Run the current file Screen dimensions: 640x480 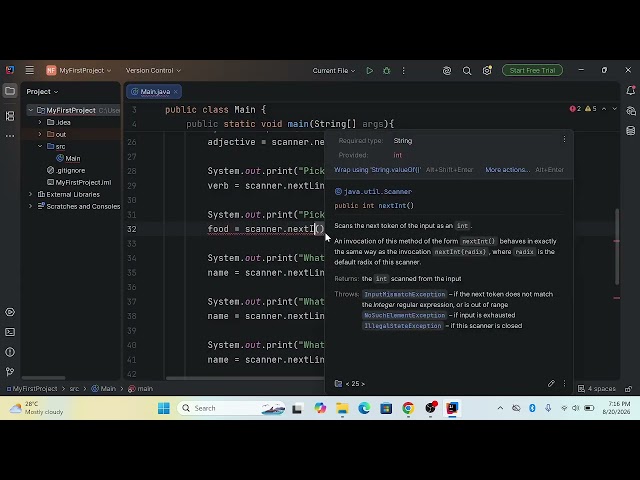pyautogui.click(x=369, y=71)
